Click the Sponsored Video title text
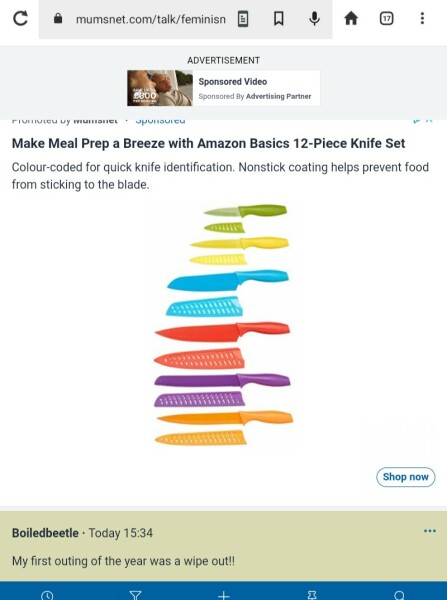The height and width of the screenshot is (600, 447). pos(233,82)
